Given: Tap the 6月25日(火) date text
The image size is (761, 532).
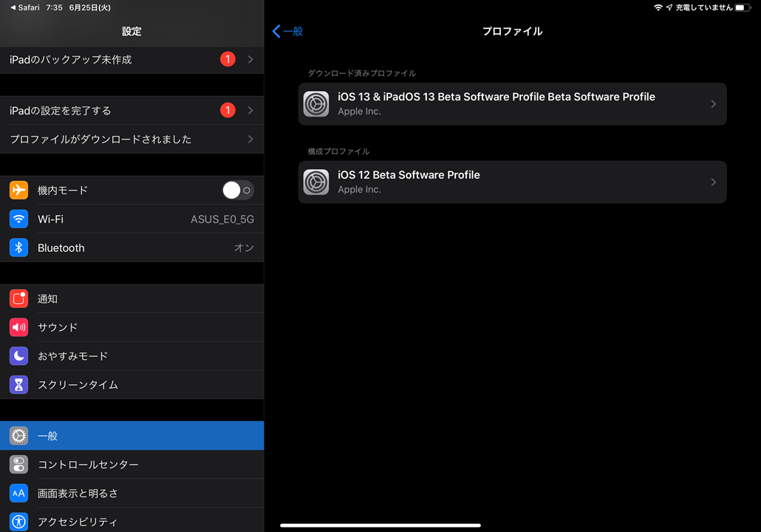Looking at the screenshot, I should tap(90, 8).
